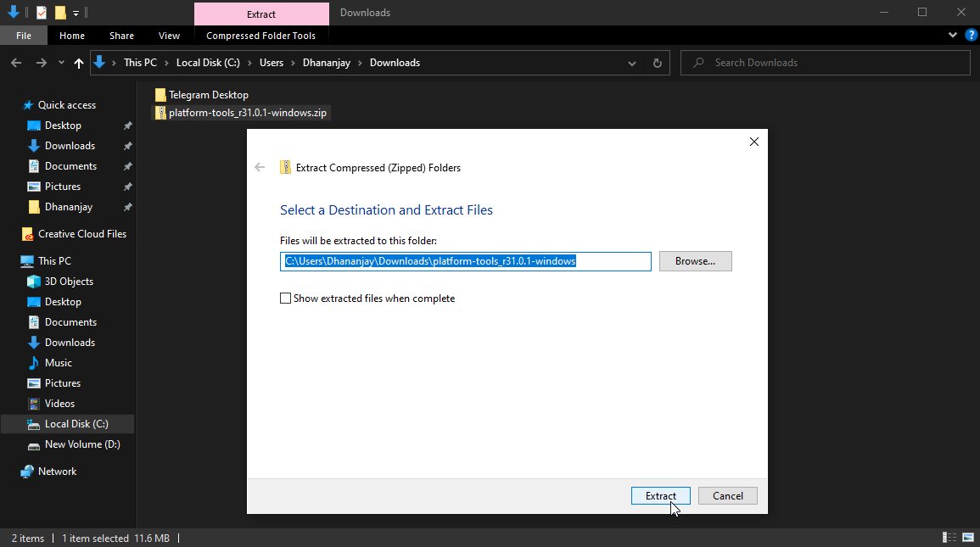
Task: Click the Help question mark icon
Action: coord(970,36)
